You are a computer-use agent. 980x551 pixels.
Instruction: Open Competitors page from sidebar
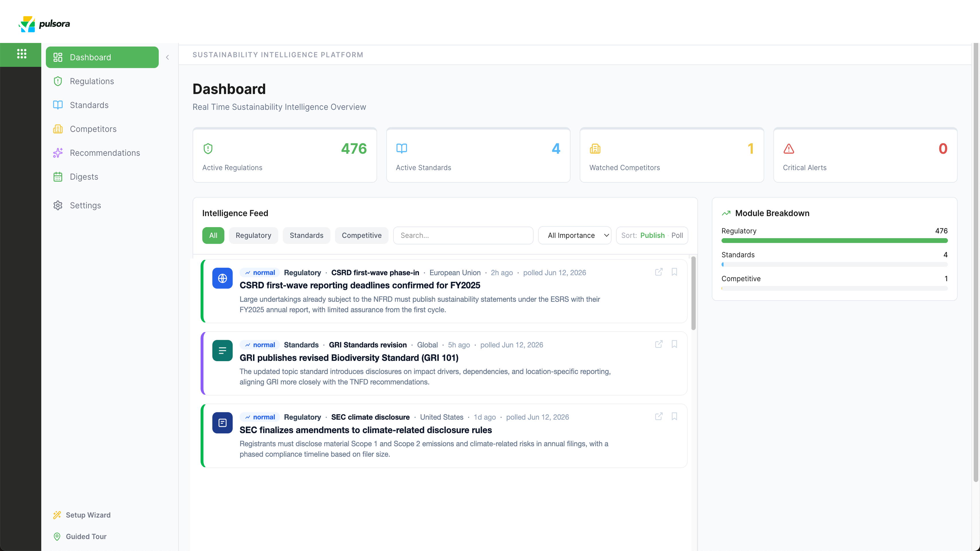(102, 129)
